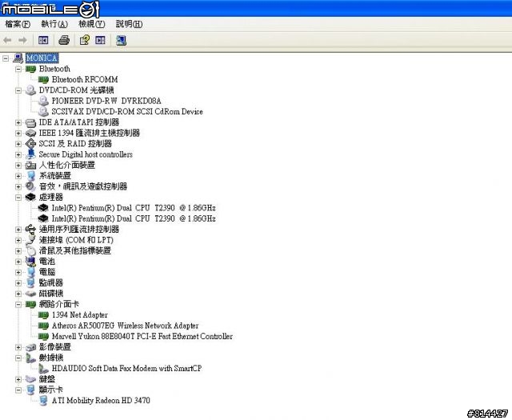This screenshot has height=420, width=512.
Task: Expand the 通用序列匯流排控制器 category
Action: click(18, 230)
